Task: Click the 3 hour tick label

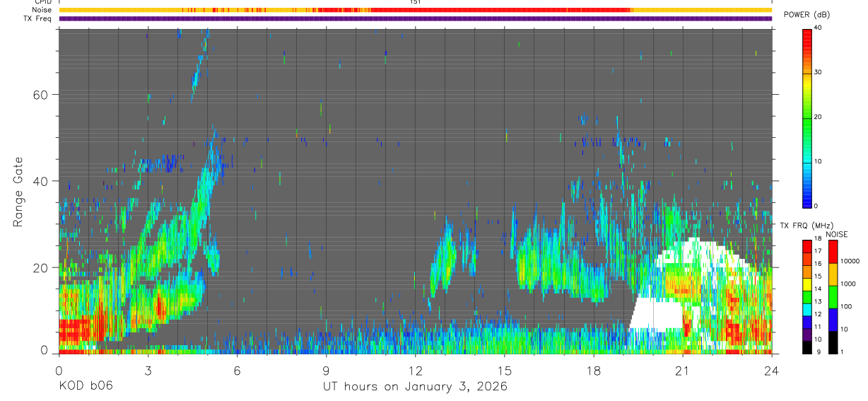Action: [x=148, y=371]
